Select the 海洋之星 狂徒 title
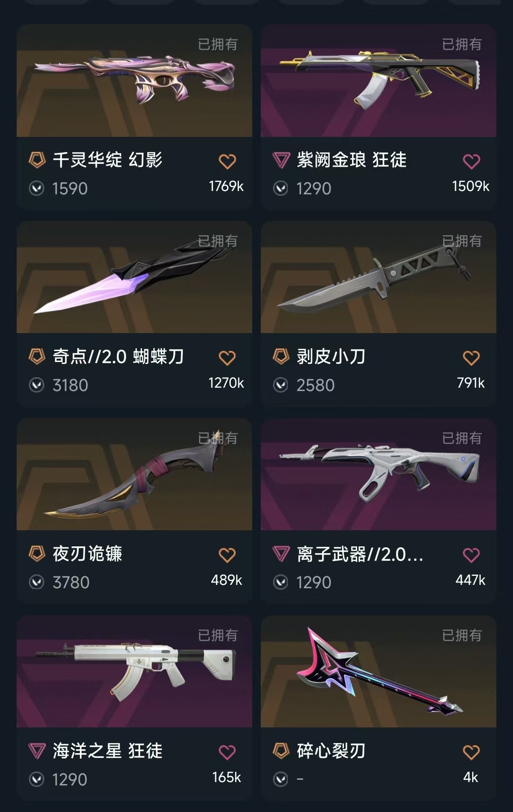The height and width of the screenshot is (812, 513). (x=107, y=751)
